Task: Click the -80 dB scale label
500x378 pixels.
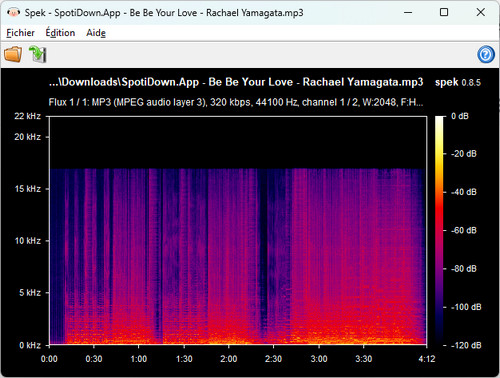Action: pyautogui.click(x=464, y=269)
